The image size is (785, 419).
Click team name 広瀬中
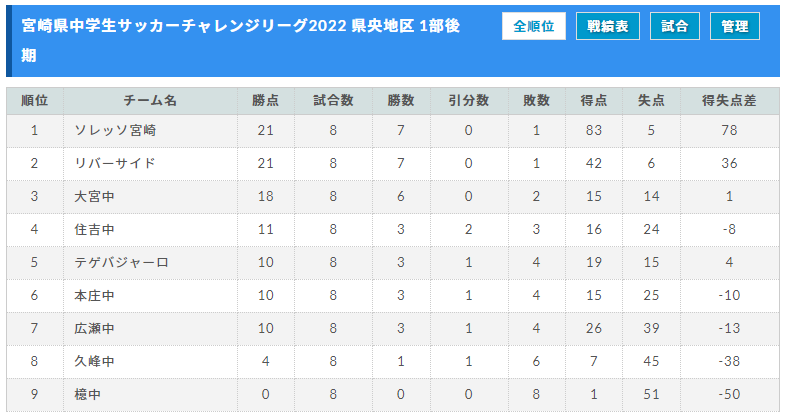click(x=94, y=328)
